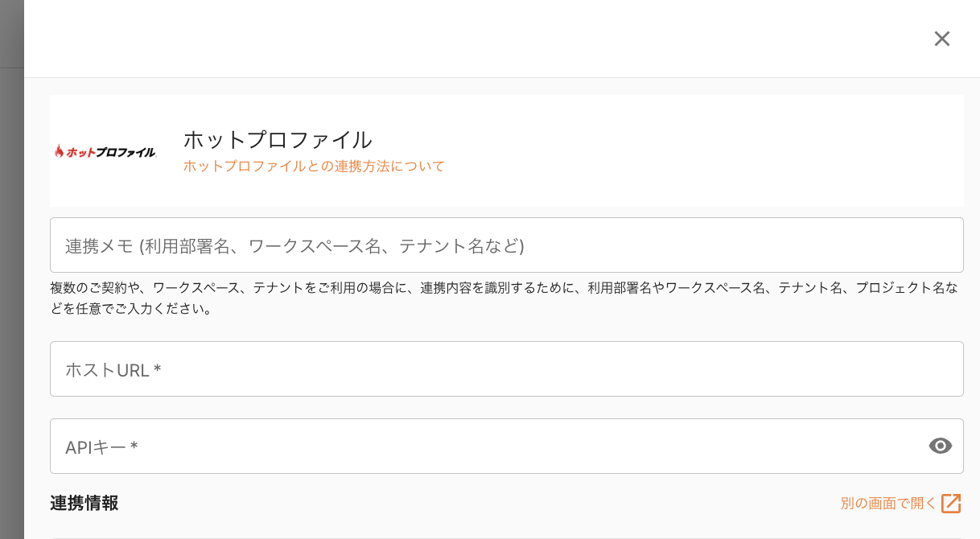Click the dimmed overlay left of the dialog
Viewport: 980px width, 539px height.
click(11, 282)
